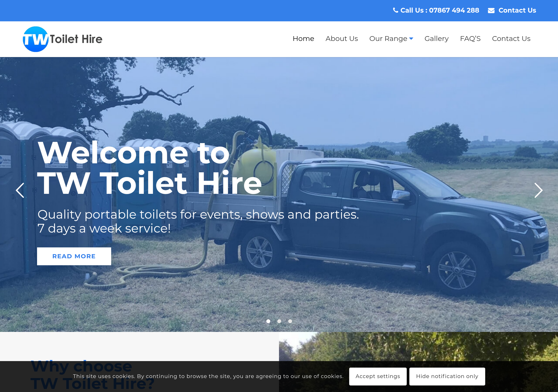Open the About Us page
Viewport: 558px width, 392px height.
[342, 39]
